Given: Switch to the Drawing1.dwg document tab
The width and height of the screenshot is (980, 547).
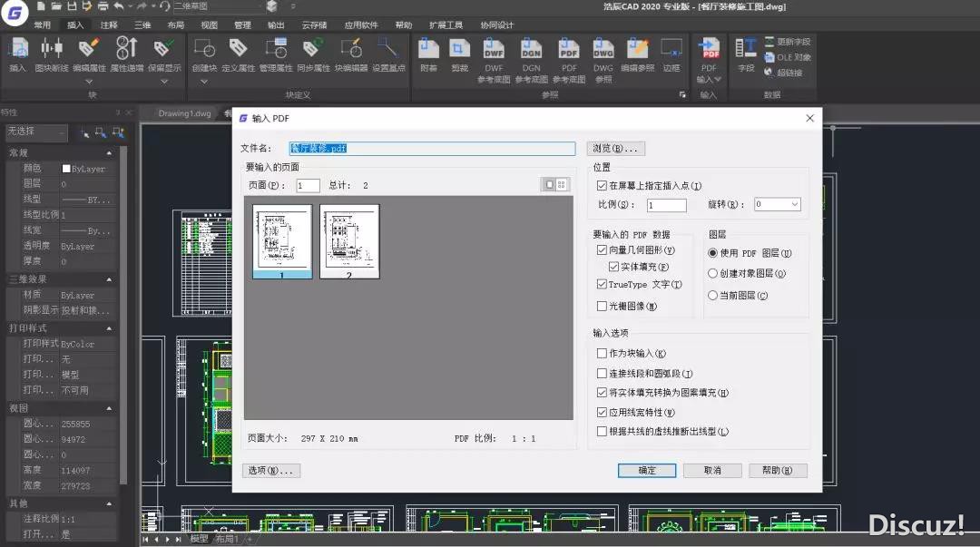Looking at the screenshot, I should [184, 114].
